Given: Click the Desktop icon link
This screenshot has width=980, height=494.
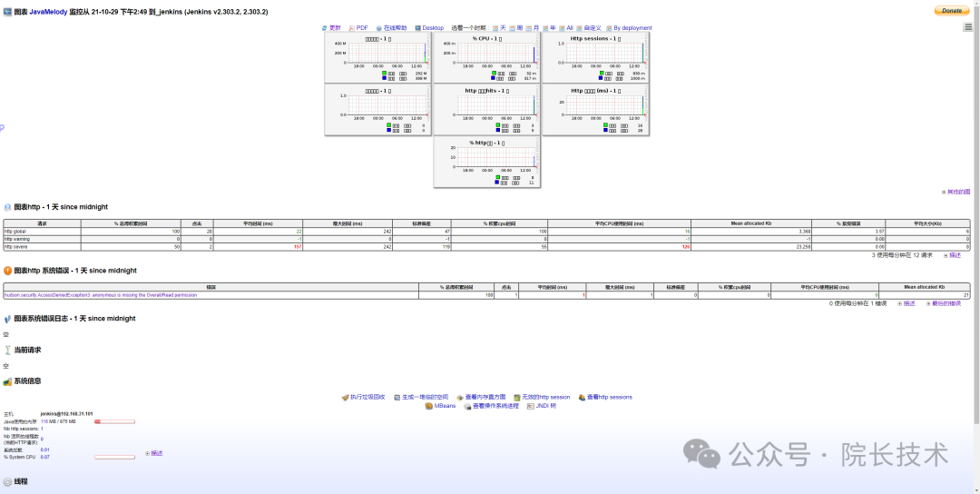Looking at the screenshot, I should coord(429,28).
